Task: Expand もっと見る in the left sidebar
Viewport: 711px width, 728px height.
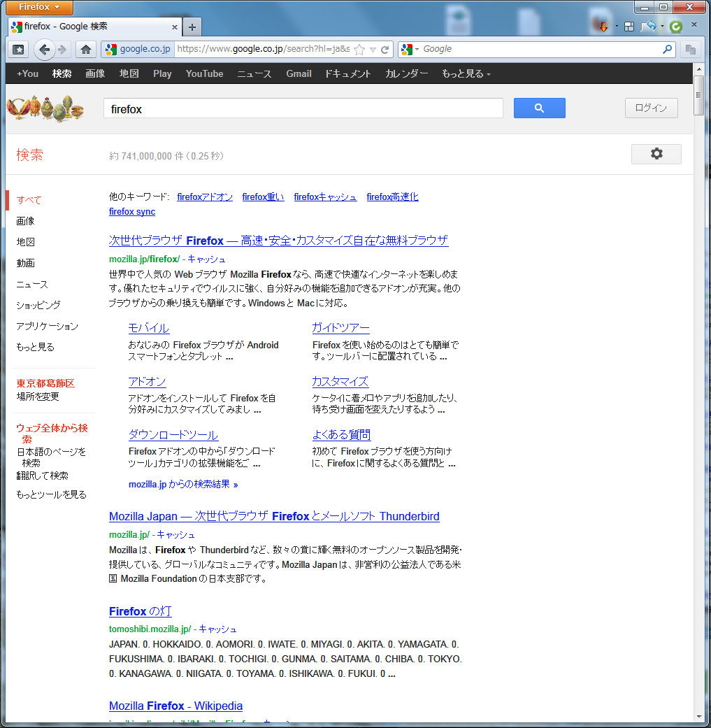Action: tap(35, 348)
